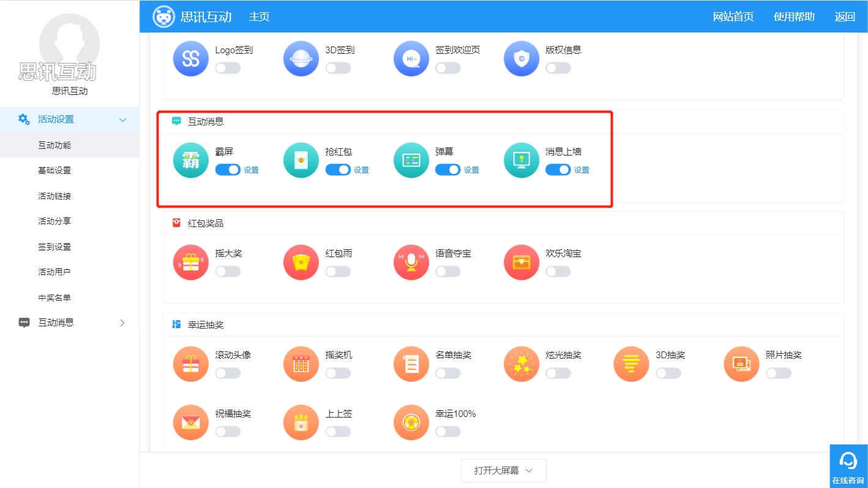The image size is (868, 488).
Task: Select 互动功能 in the sidebar
Action: click(x=70, y=145)
